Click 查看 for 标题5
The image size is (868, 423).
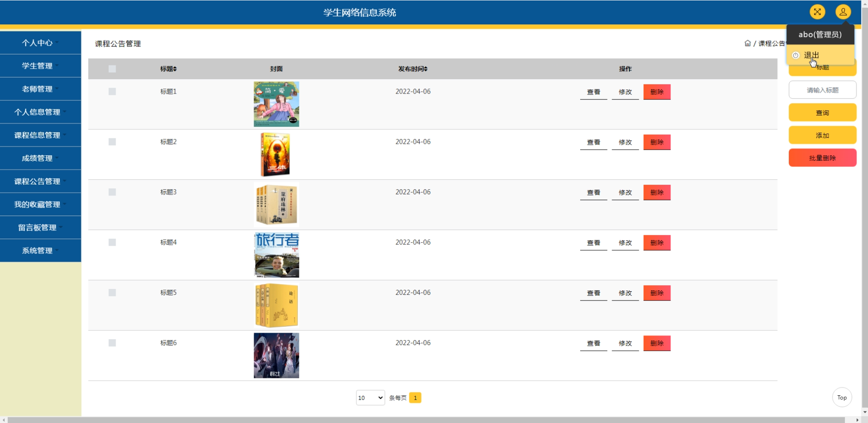pos(594,293)
